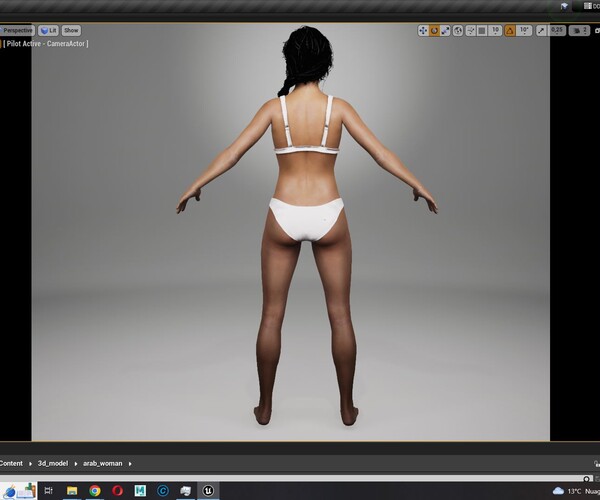
Task: Switch world/local coordinate system globe icon
Action: click(x=458, y=31)
